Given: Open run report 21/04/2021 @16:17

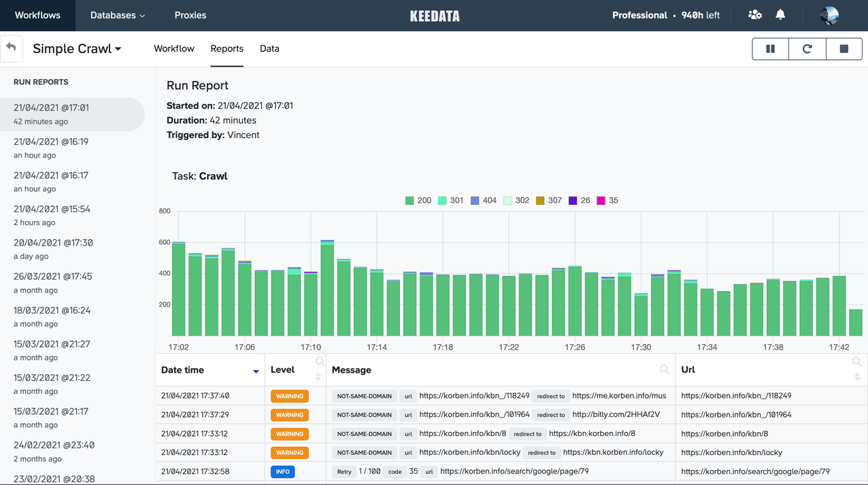Looking at the screenshot, I should (72, 182).
